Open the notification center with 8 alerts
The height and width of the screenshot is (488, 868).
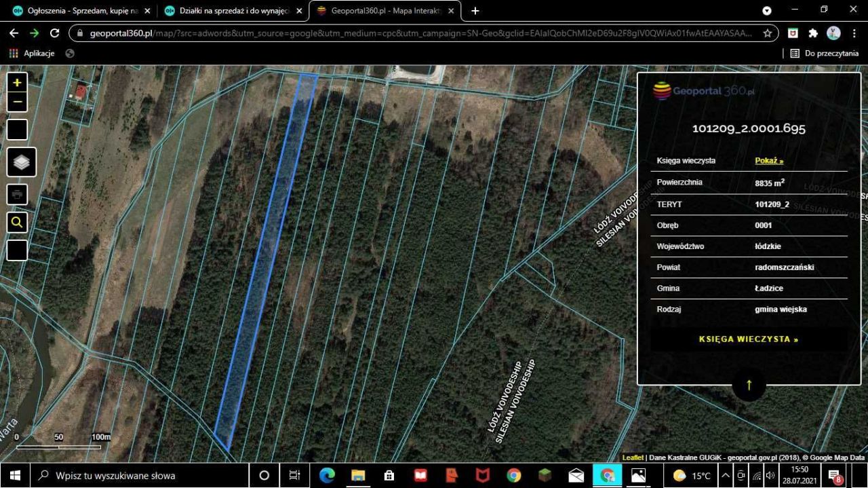[835, 476]
